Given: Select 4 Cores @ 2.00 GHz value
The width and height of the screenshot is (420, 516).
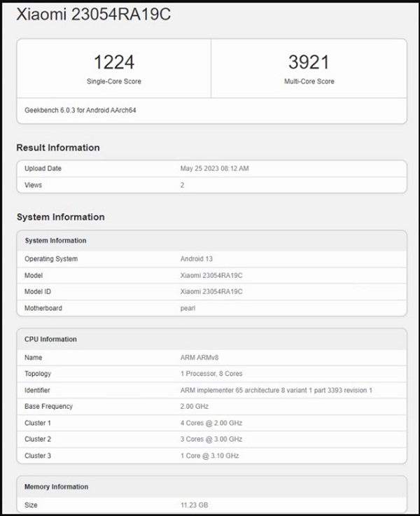Looking at the screenshot, I should pos(211,423).
